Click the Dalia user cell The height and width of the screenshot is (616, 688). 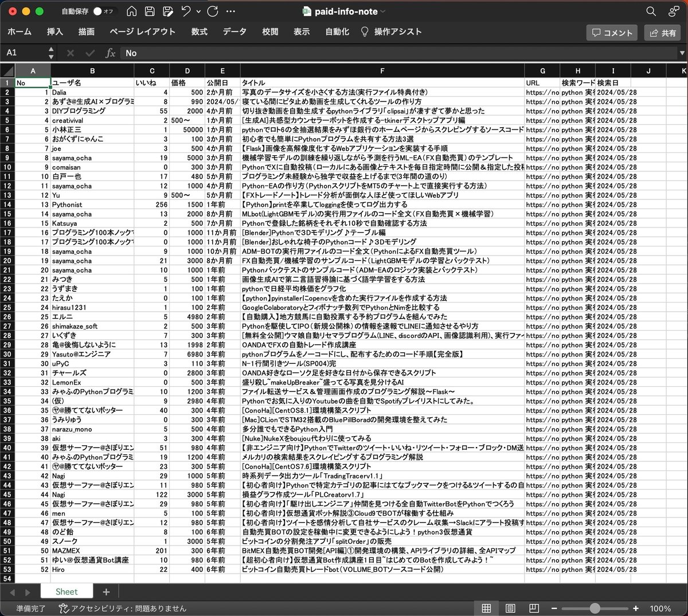pyautogui.click(x=92, y=92)
